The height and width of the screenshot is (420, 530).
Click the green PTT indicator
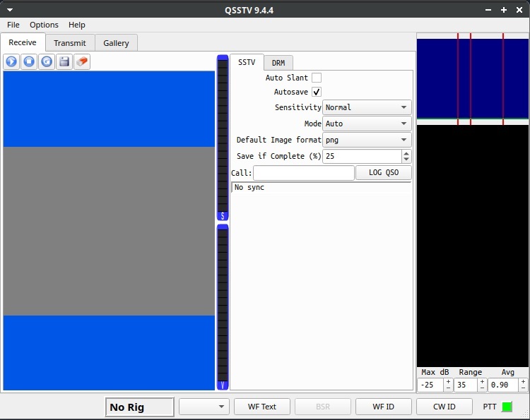click(507, 407)
